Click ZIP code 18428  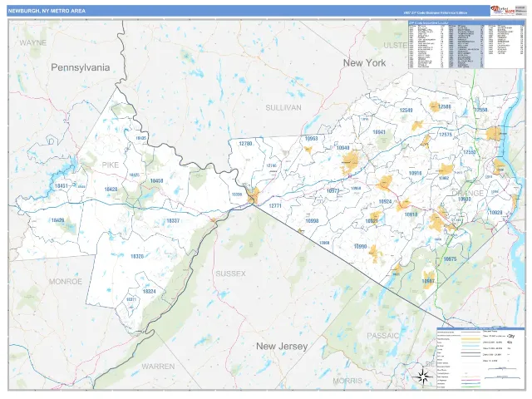[x=111, y=190]
